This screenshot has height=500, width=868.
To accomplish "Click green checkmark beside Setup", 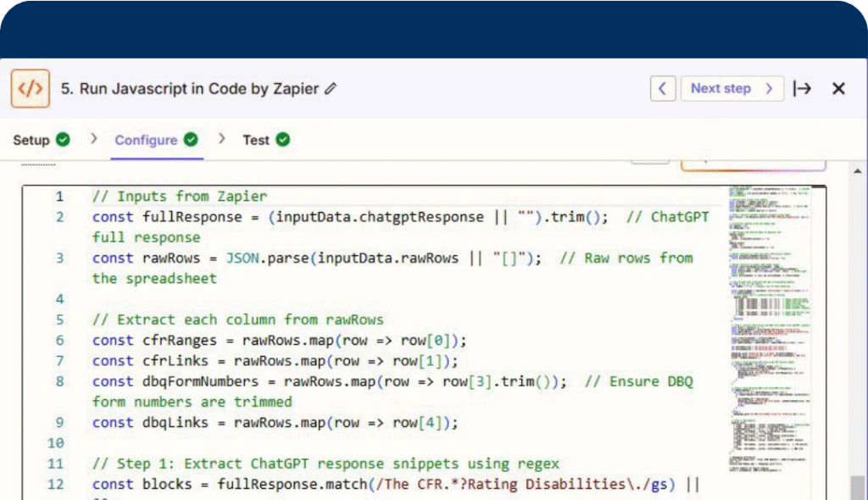I will pos(63,140).
